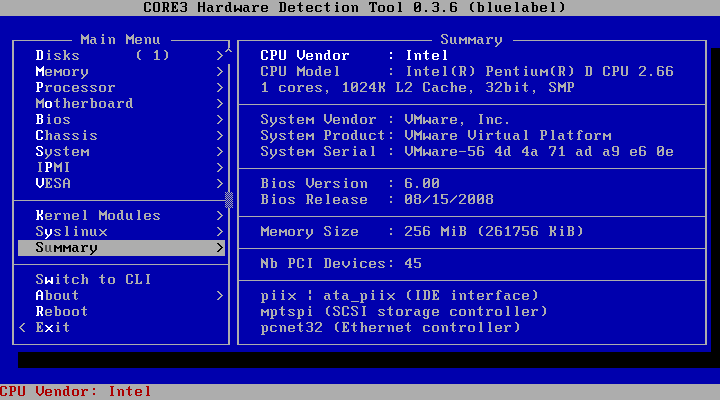Click the Disks count '( 1)'
Screen dimensions: 720x400
tap(152, 56)
